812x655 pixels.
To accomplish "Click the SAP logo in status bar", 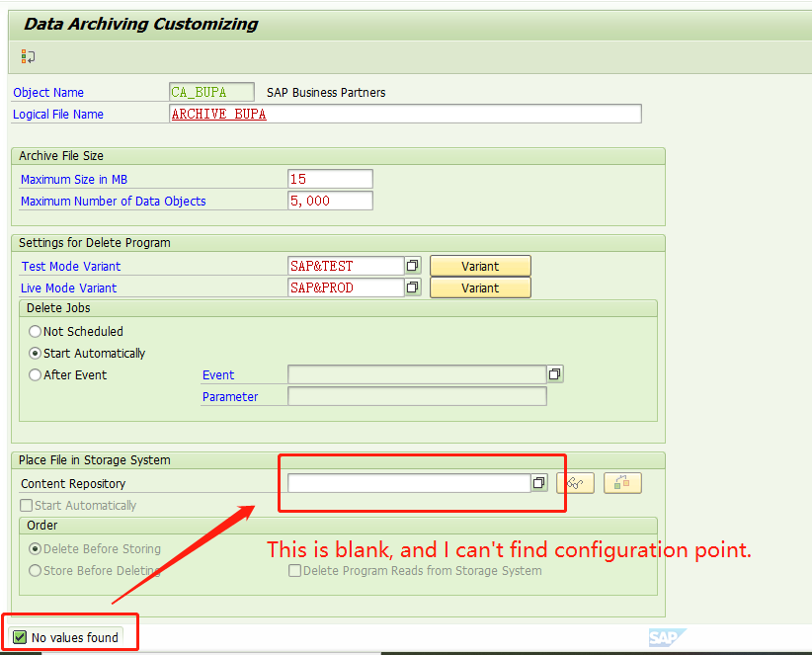I will point(668,637).
